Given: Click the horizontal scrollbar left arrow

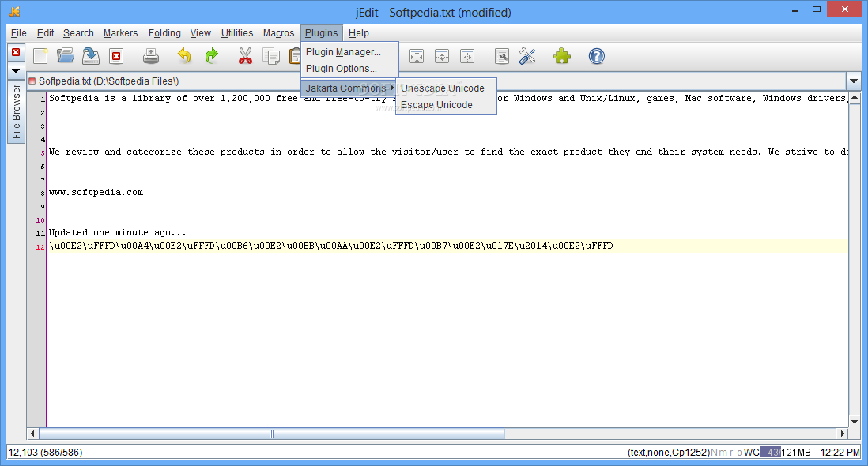Looking at the screenshot, I should 32,434.
